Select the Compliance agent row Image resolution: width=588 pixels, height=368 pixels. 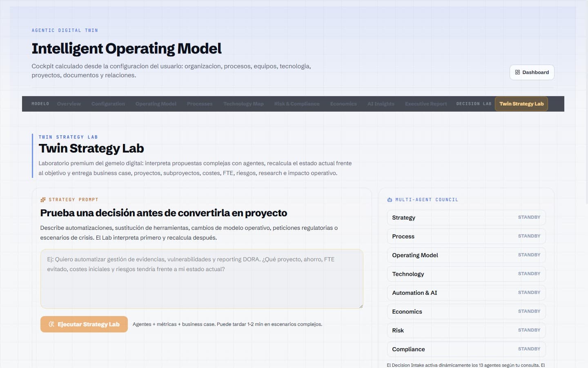click(466, 349)
